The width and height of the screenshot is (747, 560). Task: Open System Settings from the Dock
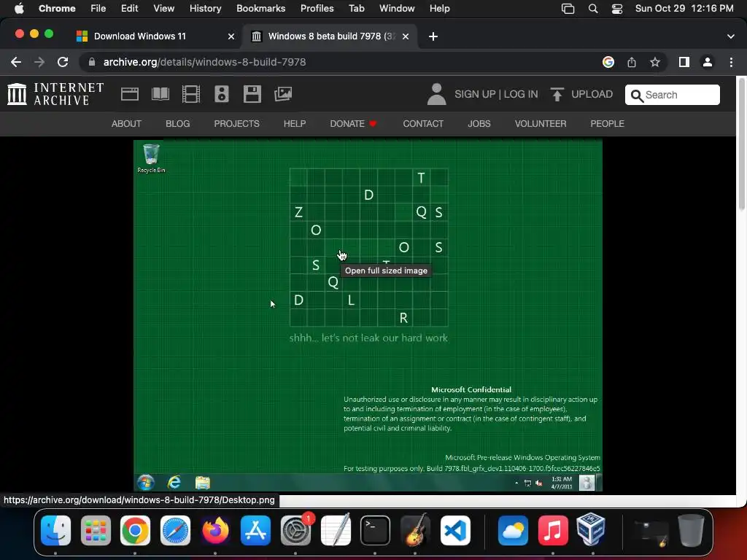(296, 530)
